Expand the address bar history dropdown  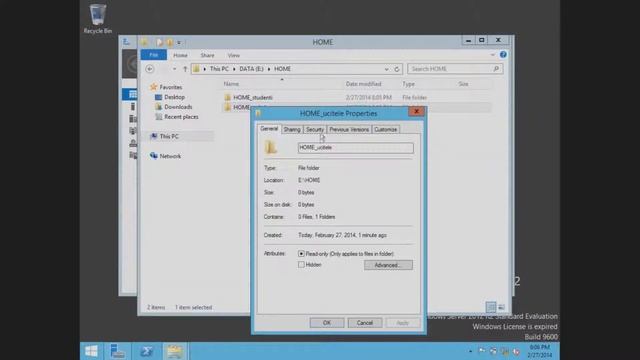coord(386,69)
